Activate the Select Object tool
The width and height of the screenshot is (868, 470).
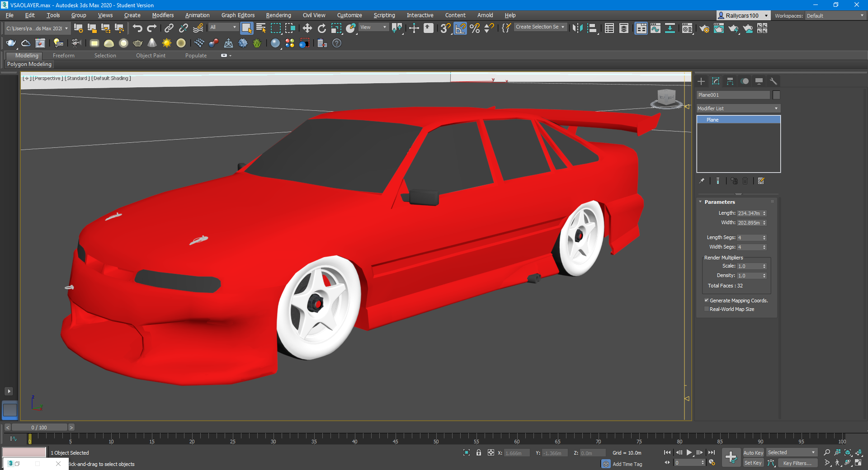pos(247,28)
